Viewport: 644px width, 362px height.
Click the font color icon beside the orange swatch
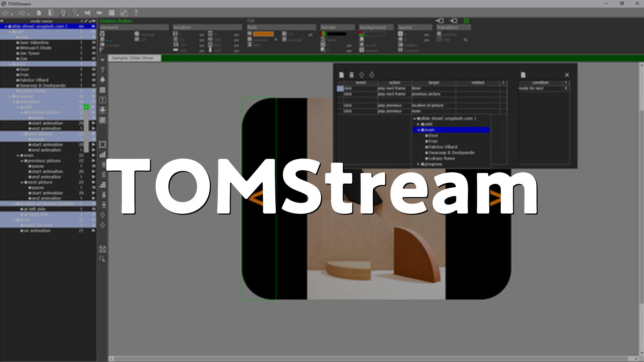[x=250, y=34]
